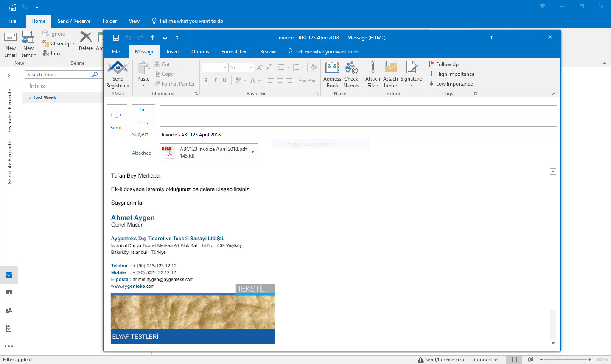Click the Cut scissors icon
Screen dimensions: 611x364
(x=157, y=64)
